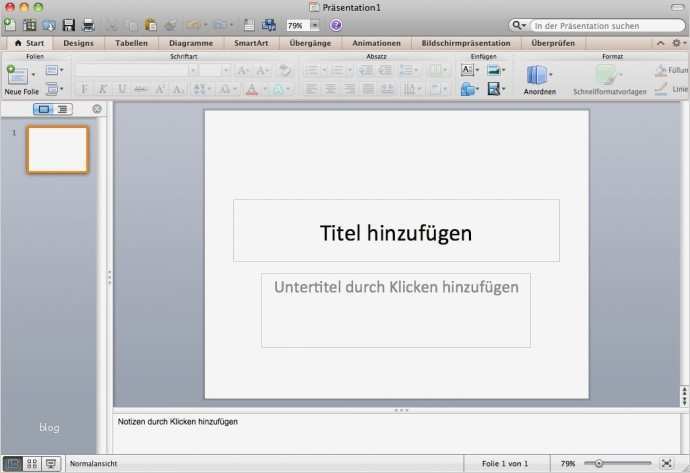Collapse the ribbon with the chevron
The image size is (690, 473).
pos(661,43)
